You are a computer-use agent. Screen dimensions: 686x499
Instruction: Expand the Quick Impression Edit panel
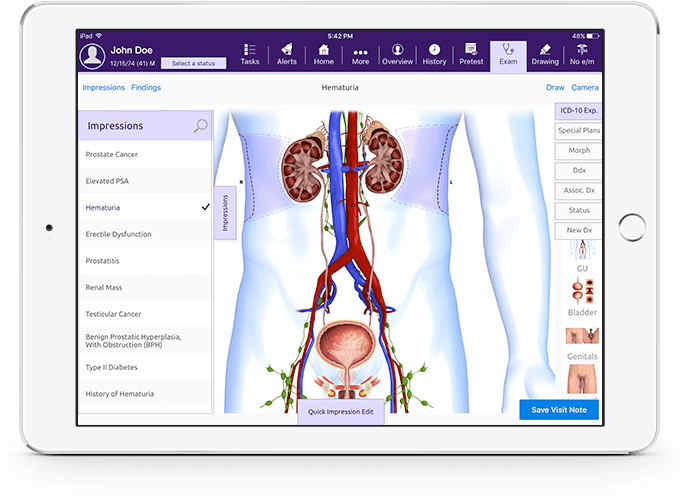pos(340,412)
